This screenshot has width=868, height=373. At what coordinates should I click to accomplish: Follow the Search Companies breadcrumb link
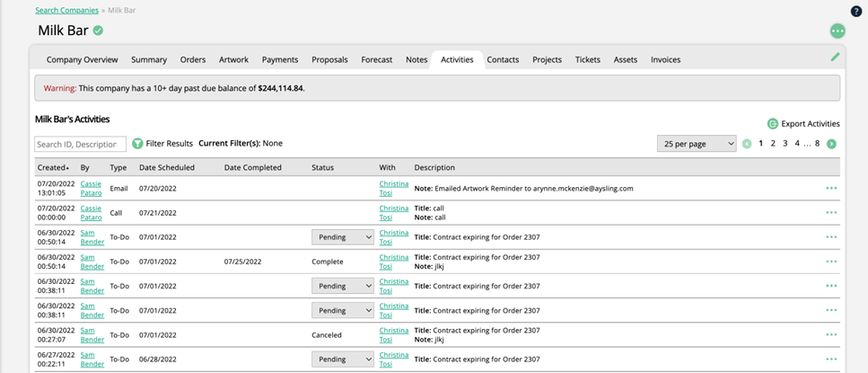point(67,11)
